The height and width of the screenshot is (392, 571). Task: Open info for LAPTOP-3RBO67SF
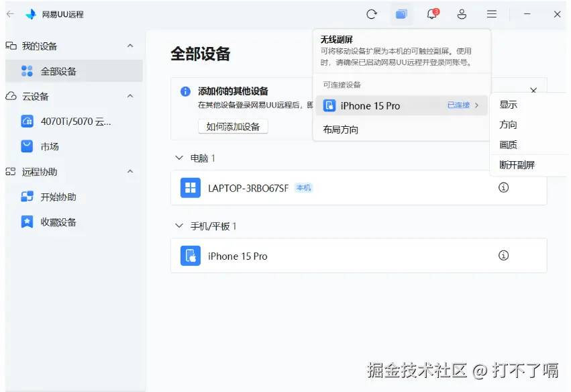[x=503, y=188]
